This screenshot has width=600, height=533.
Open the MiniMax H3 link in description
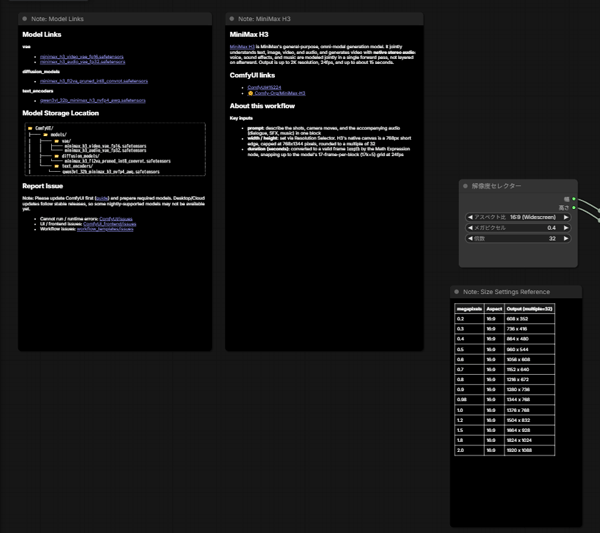242,47
